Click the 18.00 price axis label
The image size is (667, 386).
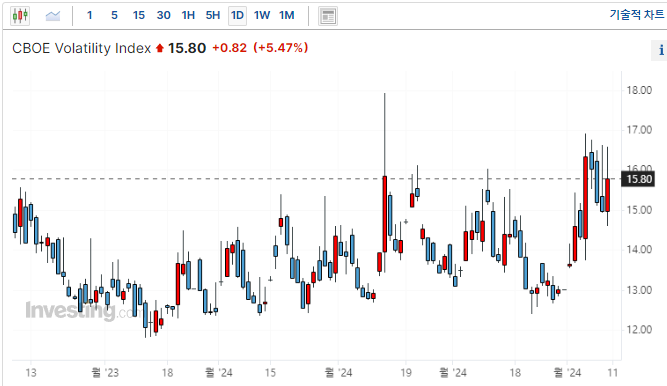click(x=639, y=90)
